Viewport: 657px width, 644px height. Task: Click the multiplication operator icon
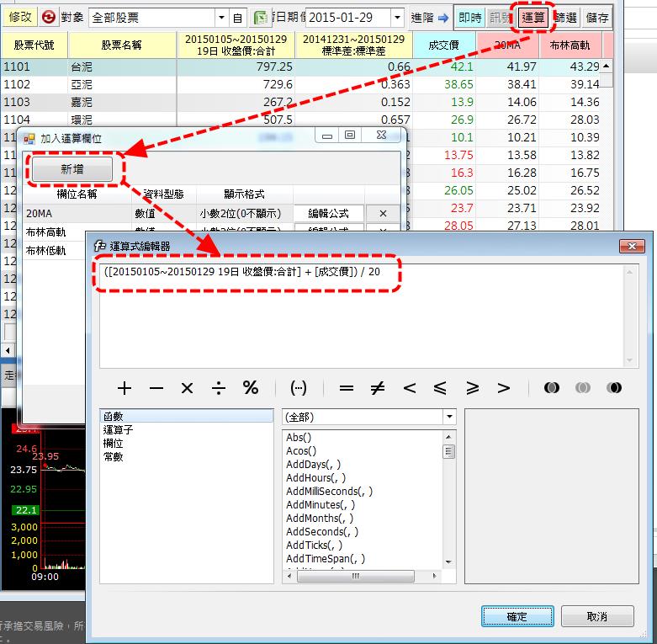(188, 388)
